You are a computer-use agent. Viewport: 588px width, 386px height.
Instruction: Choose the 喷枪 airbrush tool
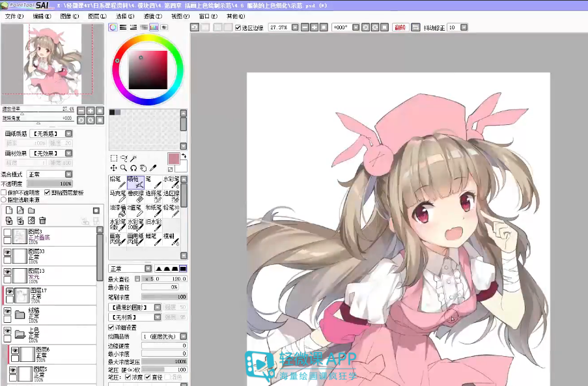point(135,182)
